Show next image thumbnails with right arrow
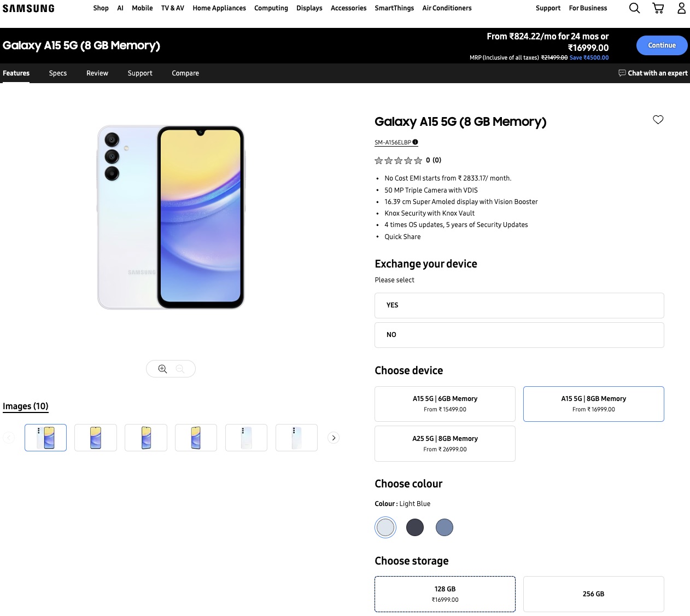Image resolution: width=690 pixels, height=616 pixels. (334, 438)
